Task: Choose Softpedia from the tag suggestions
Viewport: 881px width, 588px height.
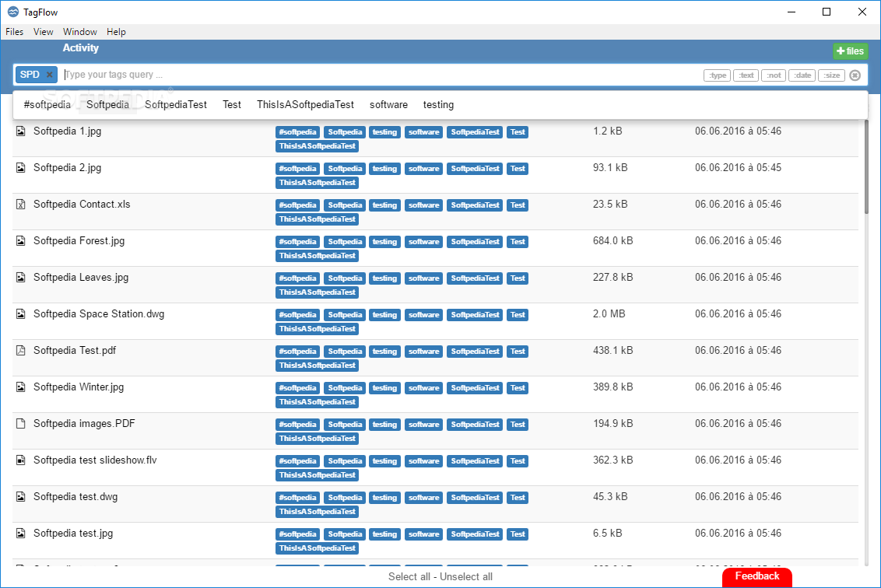Action: 108,105
